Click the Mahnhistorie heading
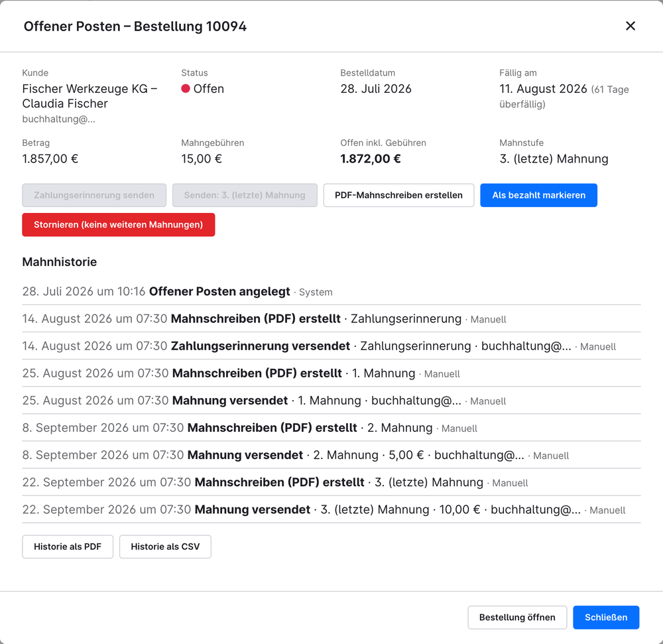Viewport: 663px width, 644px height. click(x=59, y=262)
